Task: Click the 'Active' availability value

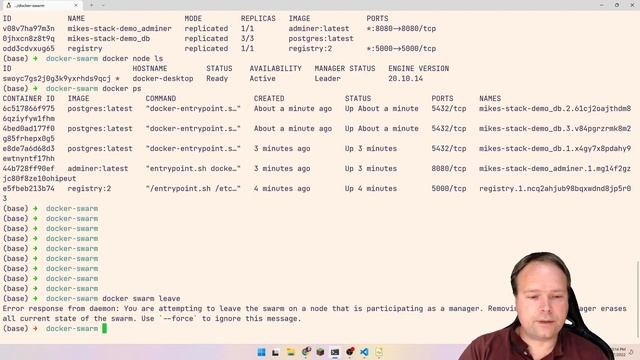Action: point(262,79)
